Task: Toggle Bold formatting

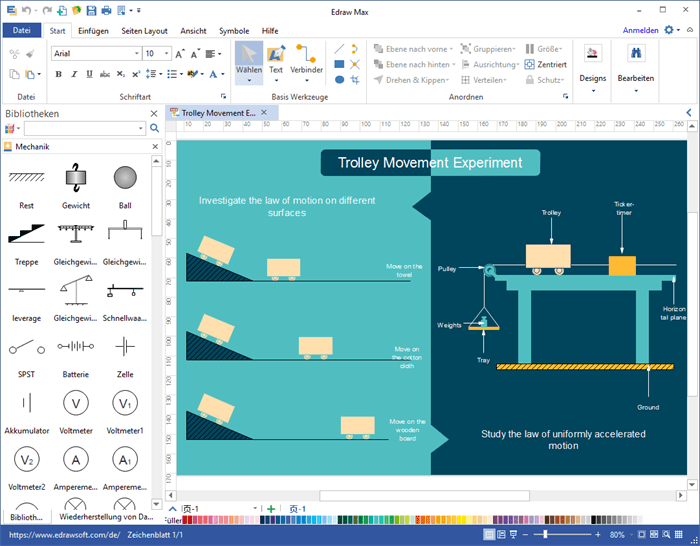Action: click(x=58, y=74)
